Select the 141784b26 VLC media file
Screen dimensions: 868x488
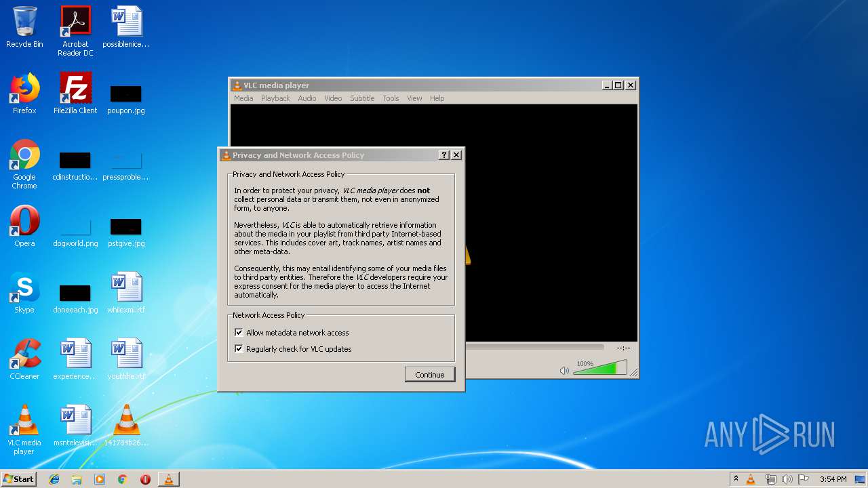(126, 426)
